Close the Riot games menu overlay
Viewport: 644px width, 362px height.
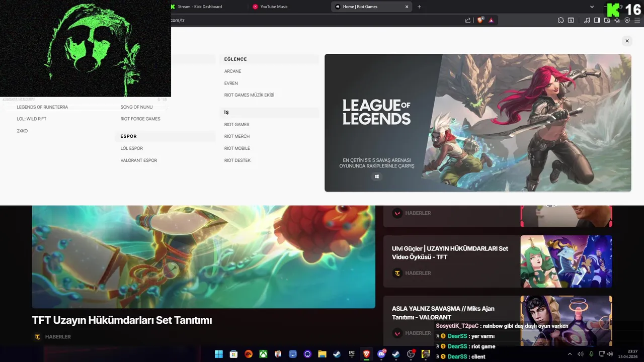[x=627, y=41]
